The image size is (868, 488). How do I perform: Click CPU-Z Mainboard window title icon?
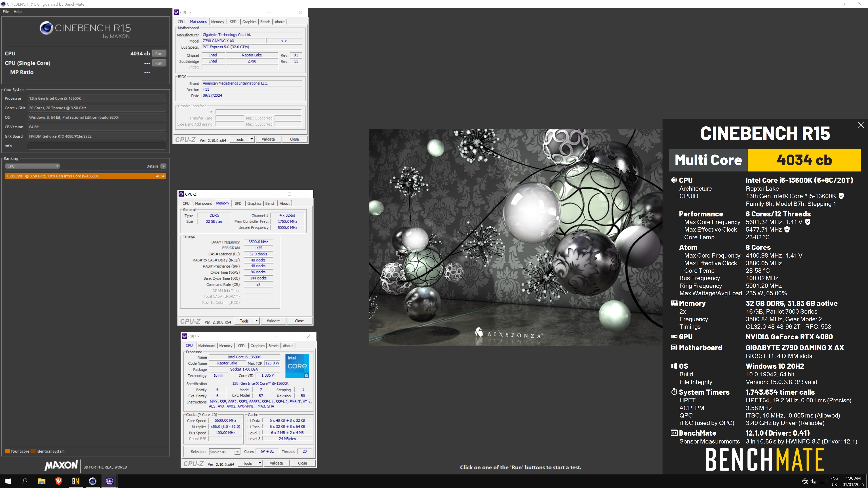point(176,12)
